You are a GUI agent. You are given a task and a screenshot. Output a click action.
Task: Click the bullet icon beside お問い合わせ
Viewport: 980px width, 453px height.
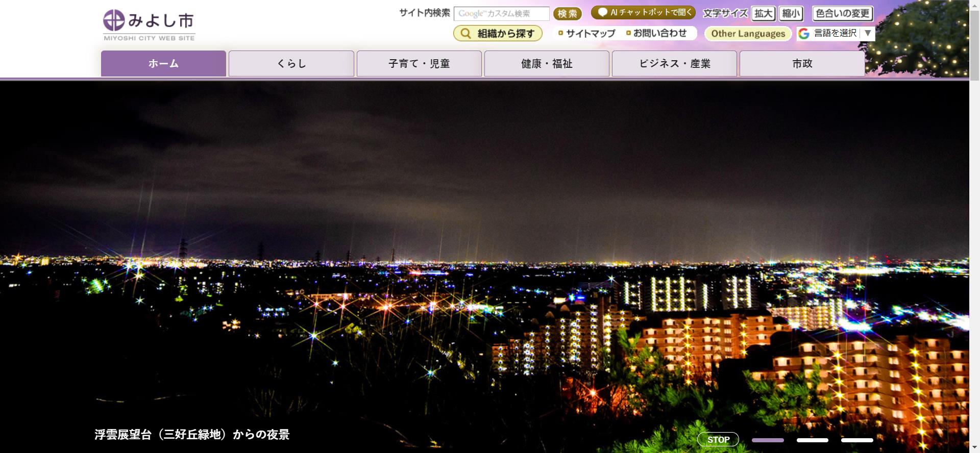click(628, 33)
